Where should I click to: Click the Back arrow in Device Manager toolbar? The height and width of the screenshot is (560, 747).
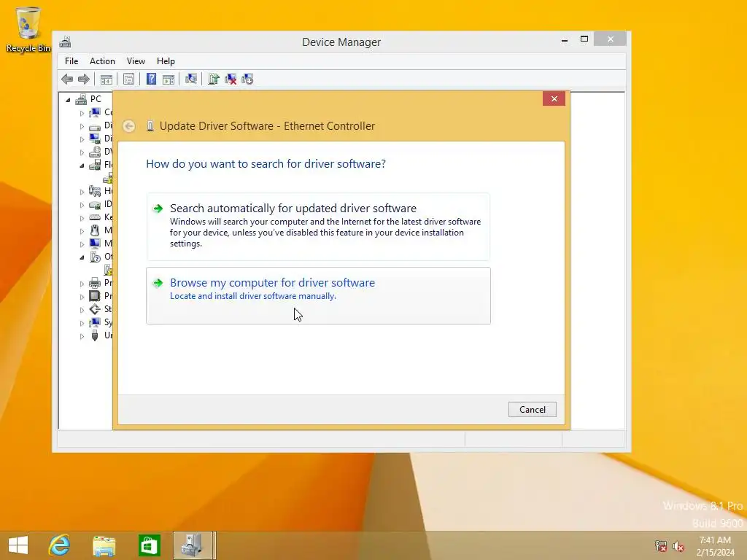point(67,79)
